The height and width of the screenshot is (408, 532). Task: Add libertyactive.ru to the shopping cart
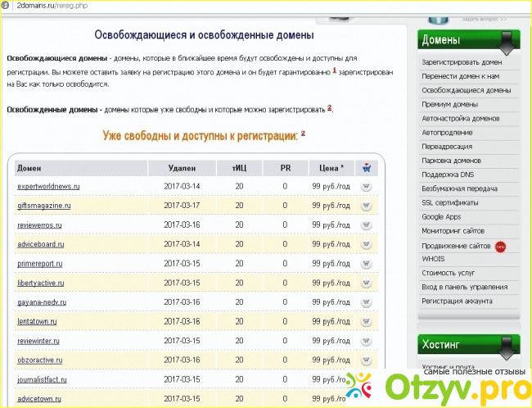(366, 283)
